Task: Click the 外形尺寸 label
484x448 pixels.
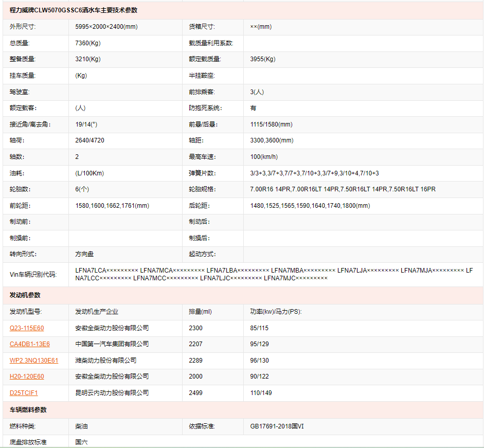Action: tap(23, 27)
